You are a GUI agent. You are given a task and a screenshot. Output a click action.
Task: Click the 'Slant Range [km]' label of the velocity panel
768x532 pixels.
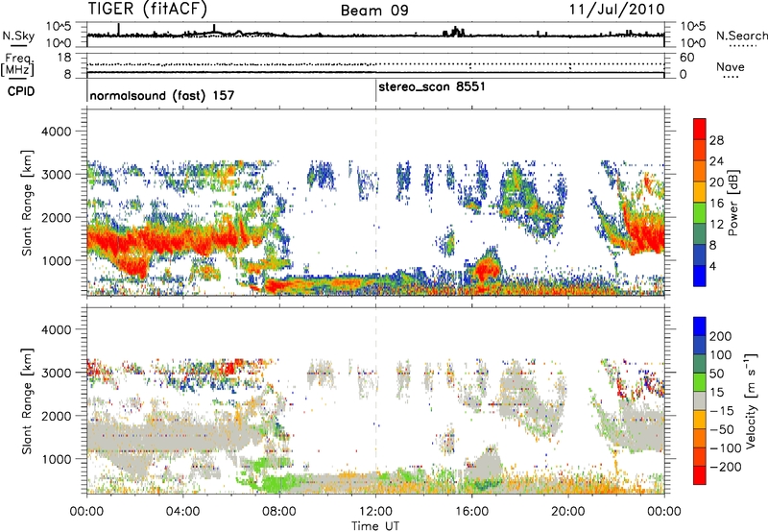27,401
